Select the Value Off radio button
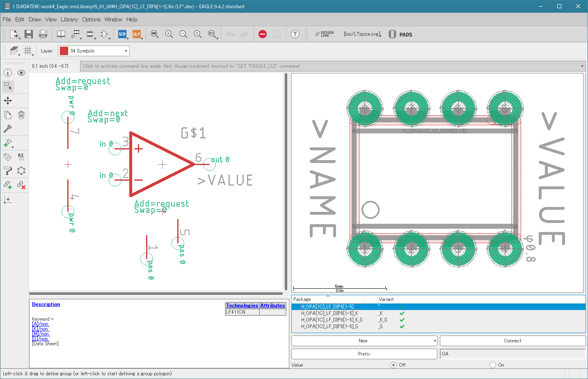This screenshot has width=588, height=379. [394, 365]
